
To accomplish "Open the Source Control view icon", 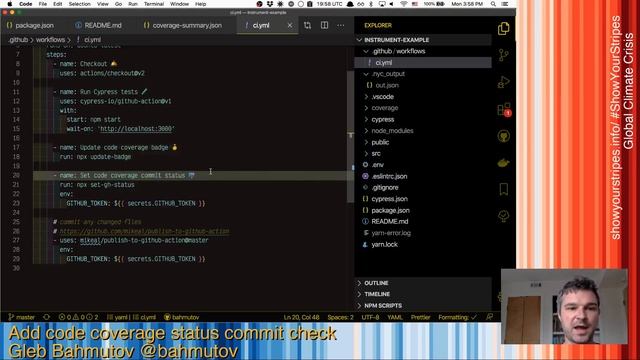I will point(504,55).
